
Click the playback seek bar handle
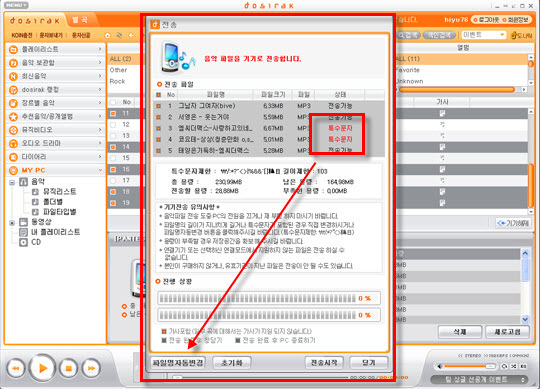pos(177,378)
